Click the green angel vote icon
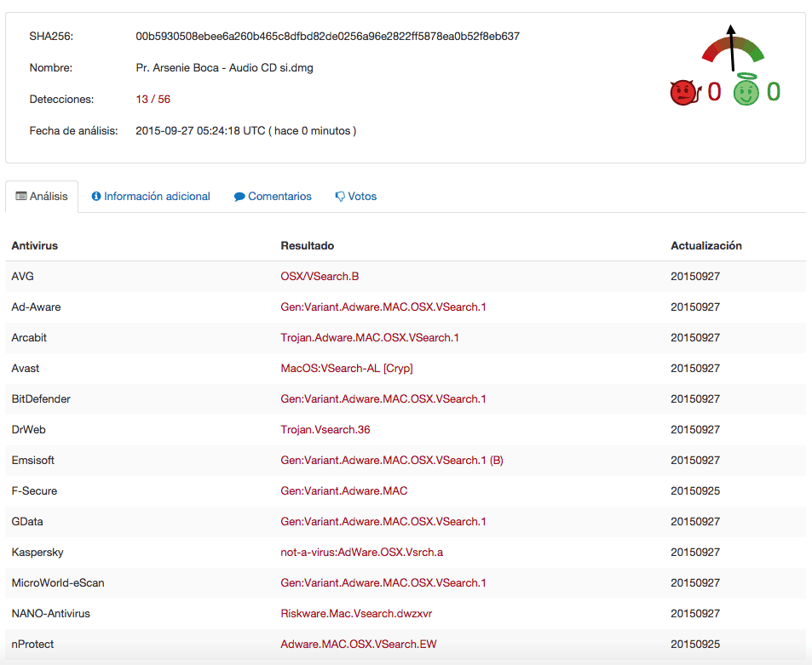812x665 pixels. point(746,89)
